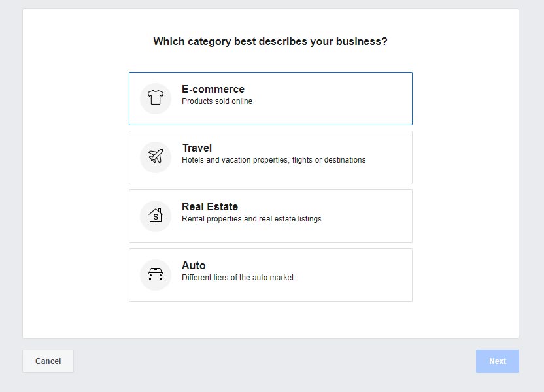Click 'Rental properties and real estate listings' text

[x=252, y=219]
